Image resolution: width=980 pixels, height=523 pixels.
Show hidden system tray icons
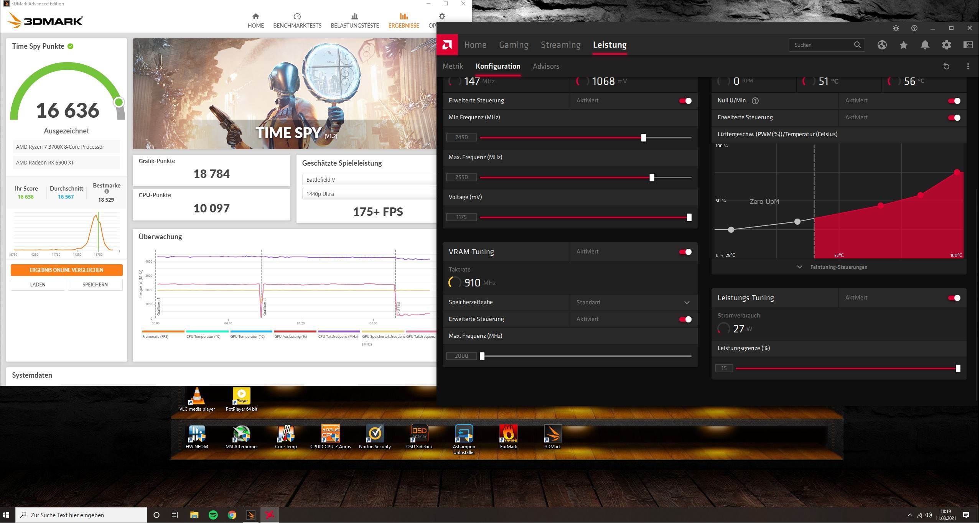click(x=910, y=515)
